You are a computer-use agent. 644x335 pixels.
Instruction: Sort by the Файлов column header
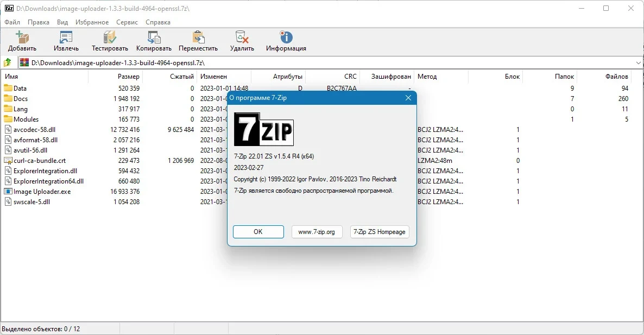pos(604,77)
